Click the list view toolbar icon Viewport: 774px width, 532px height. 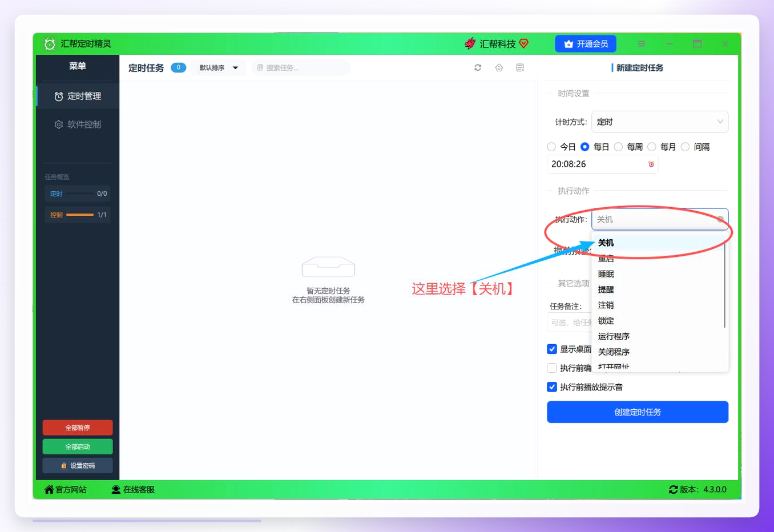click(x=520, y=67)
